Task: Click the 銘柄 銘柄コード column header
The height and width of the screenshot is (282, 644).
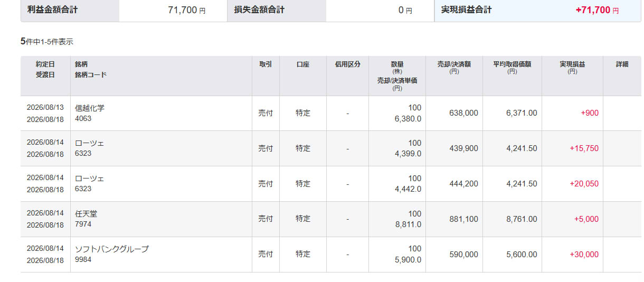Action: point(91,69)
